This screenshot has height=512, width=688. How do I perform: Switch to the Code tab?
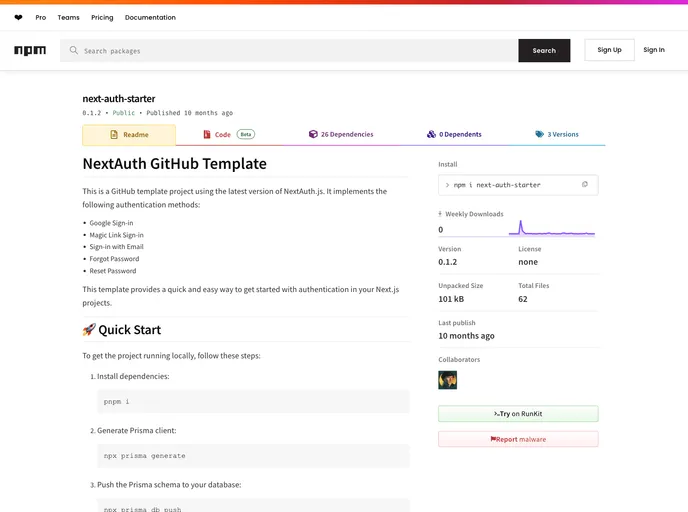click(x=229, y=134)
